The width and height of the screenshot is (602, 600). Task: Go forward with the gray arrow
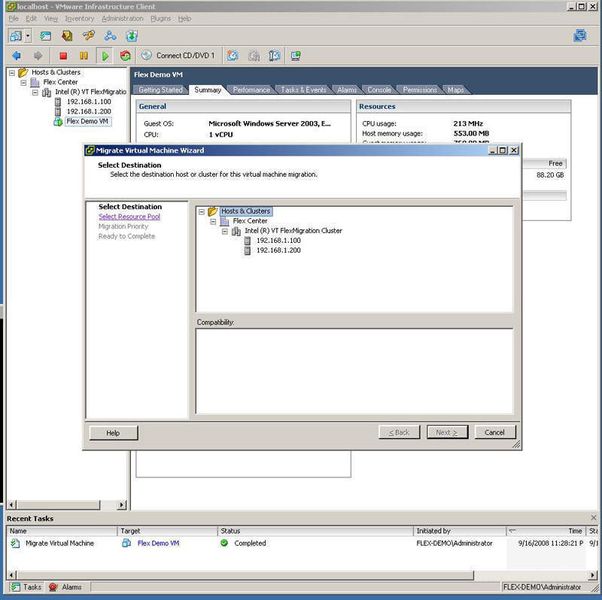[x=38, y=56]
